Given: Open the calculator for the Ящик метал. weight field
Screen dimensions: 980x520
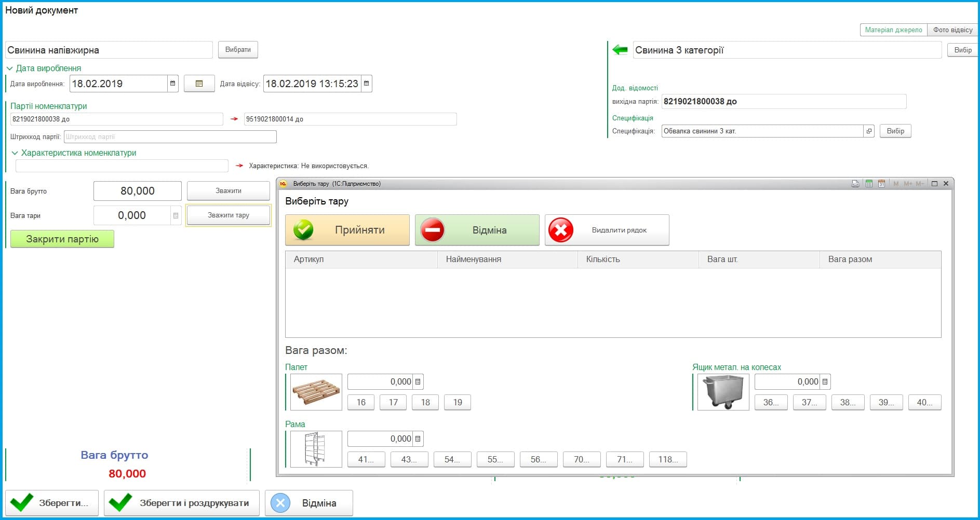Looking at the screenshot, I should pos(825,381).
